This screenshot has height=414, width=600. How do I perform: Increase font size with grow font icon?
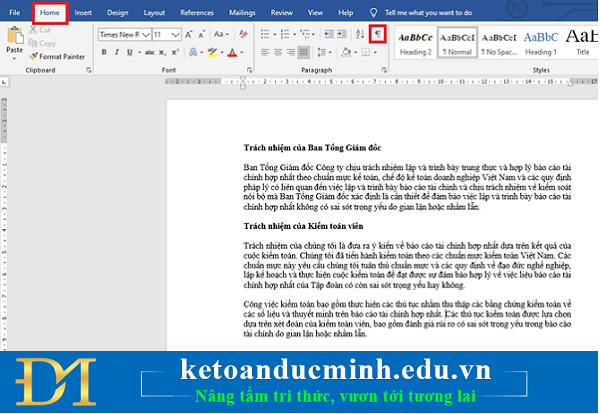(x=189, y=35)
